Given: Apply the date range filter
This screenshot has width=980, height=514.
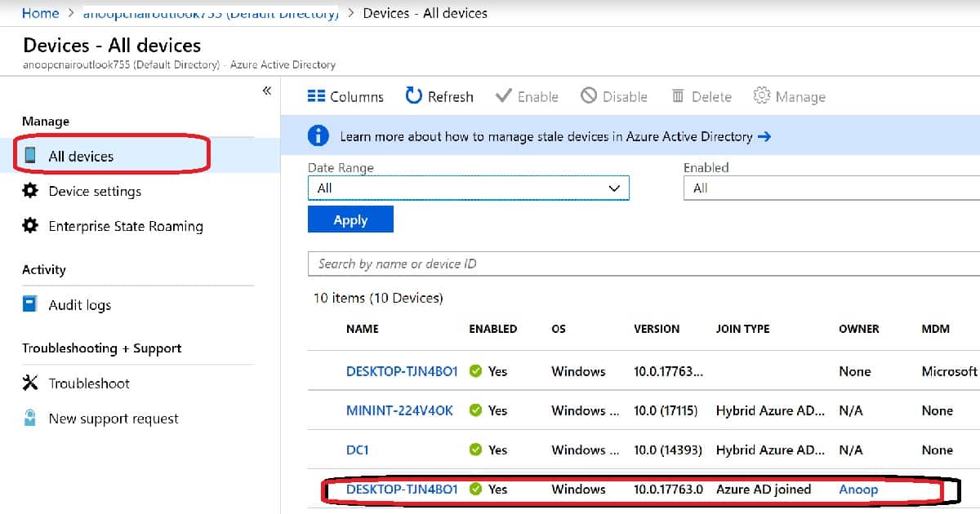Looking at the screenshot, I should click(x=350, y=219).
